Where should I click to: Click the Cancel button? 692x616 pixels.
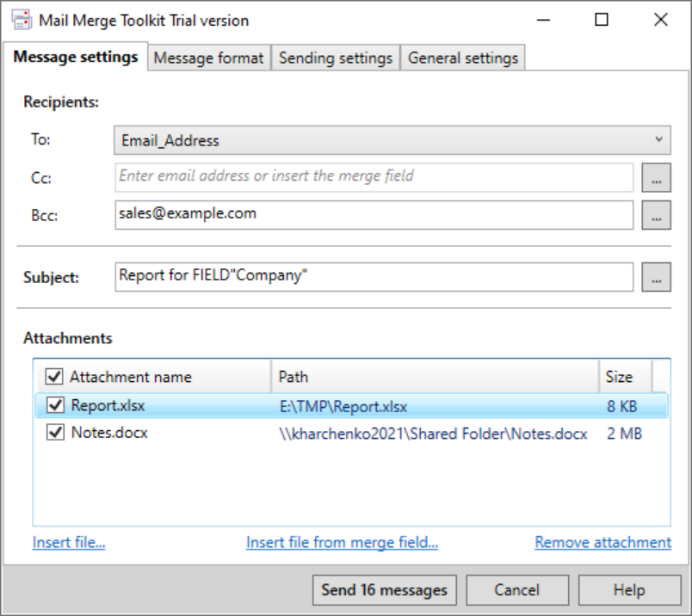click(517, 590)
